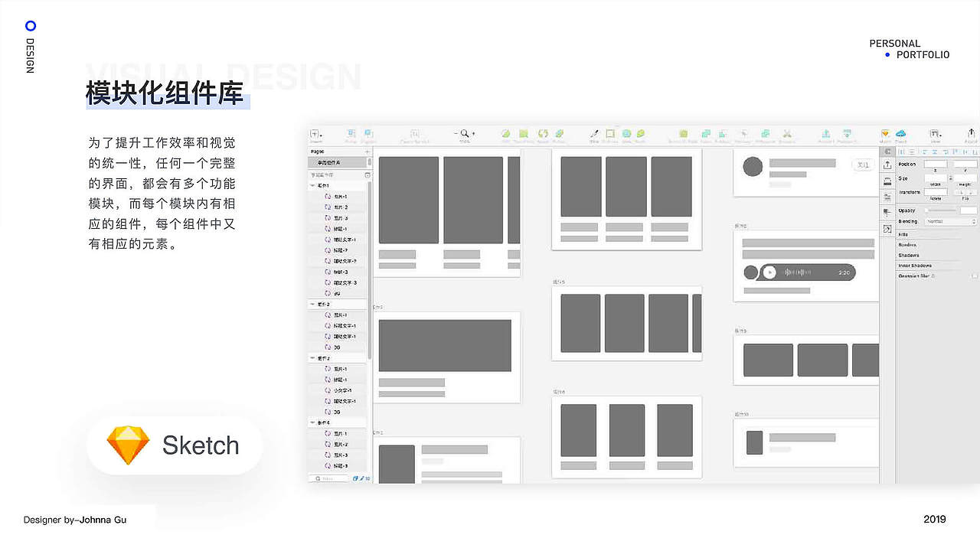
Task: Open the blue Cloud icon
Action: pos(901,134)
